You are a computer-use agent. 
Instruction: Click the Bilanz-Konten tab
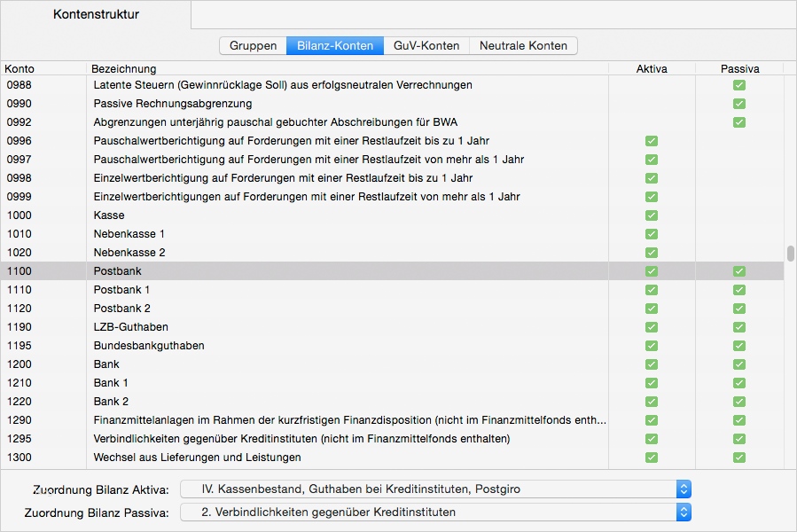point(335,45)
